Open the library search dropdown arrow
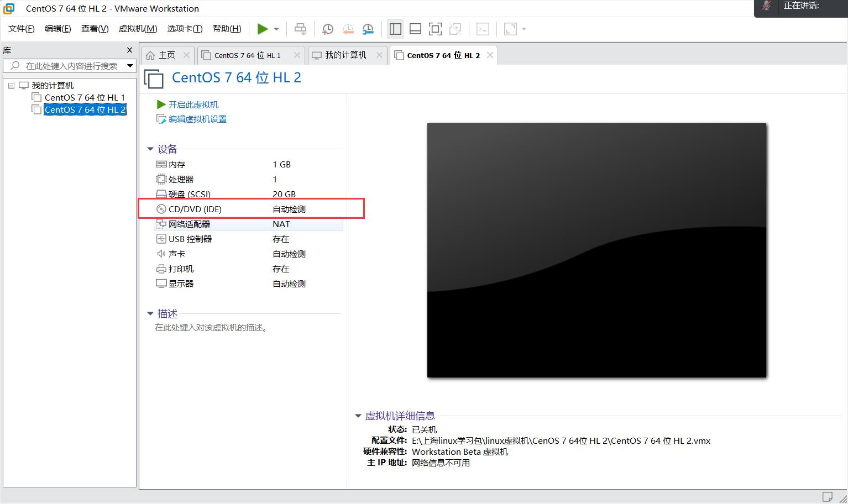848x504 pixels. (x=130, y=66)
